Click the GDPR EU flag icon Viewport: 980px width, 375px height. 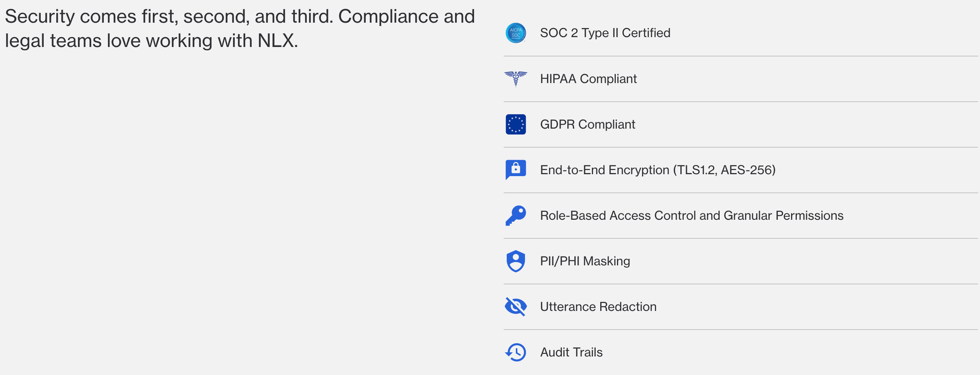(x=515, y=124)
